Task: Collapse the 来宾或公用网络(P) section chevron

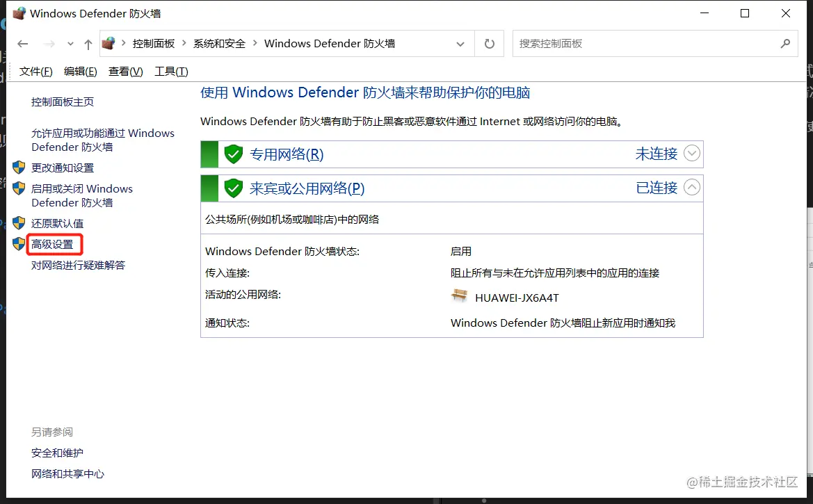Action: (691, 188)
